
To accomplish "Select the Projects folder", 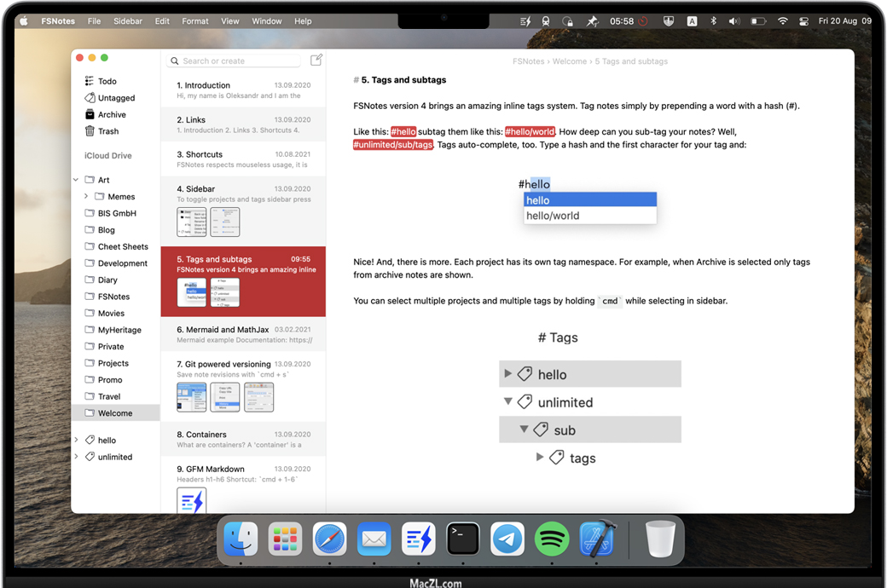I will [x=113, y=363].
